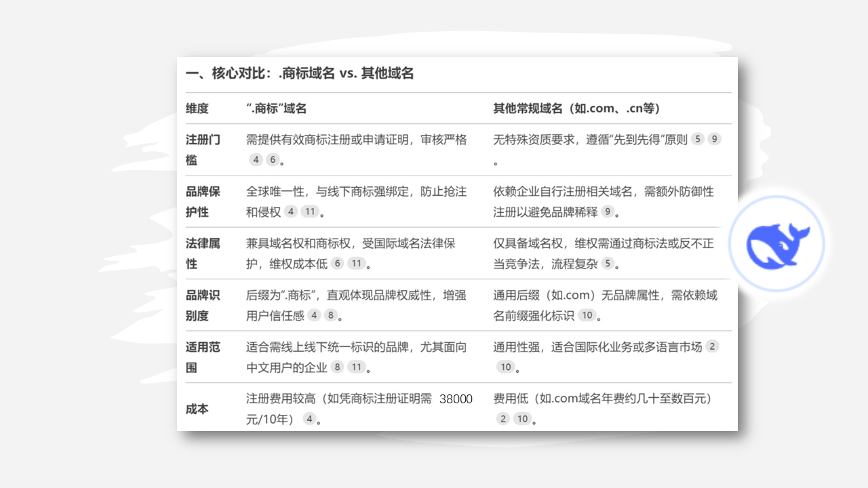The image size is (868, 488).
Task: Click the DeepSeek whale logo
Action: coord(777,244)
